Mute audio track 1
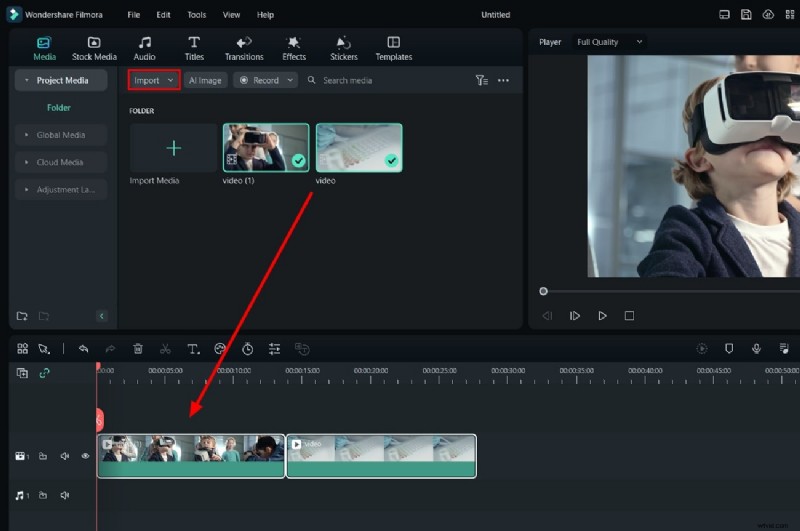The width and height of the screenshot is (800, 531). [64, 495]
